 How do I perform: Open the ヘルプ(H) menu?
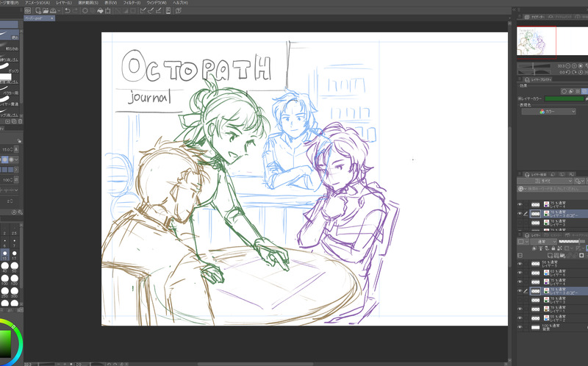(x=180, y=3)
